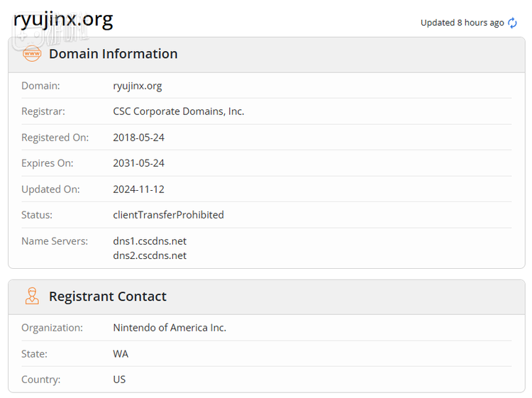
Task: Click the registrant person icon
Action: (x=32, y=296)
